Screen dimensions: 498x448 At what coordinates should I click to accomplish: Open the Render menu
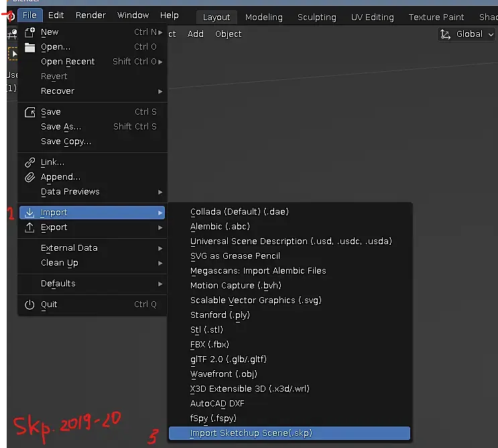(x=90, y=15)
